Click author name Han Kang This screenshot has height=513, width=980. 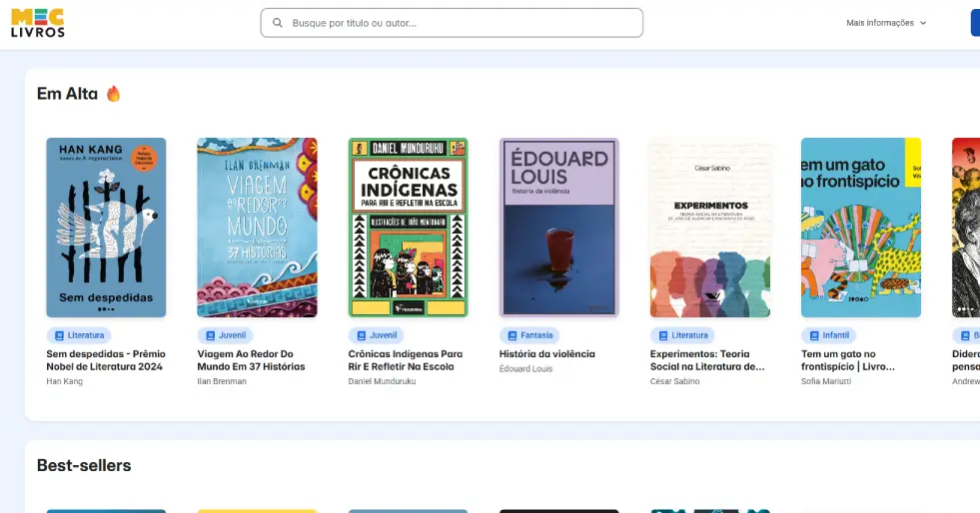[x=64, y=381]
